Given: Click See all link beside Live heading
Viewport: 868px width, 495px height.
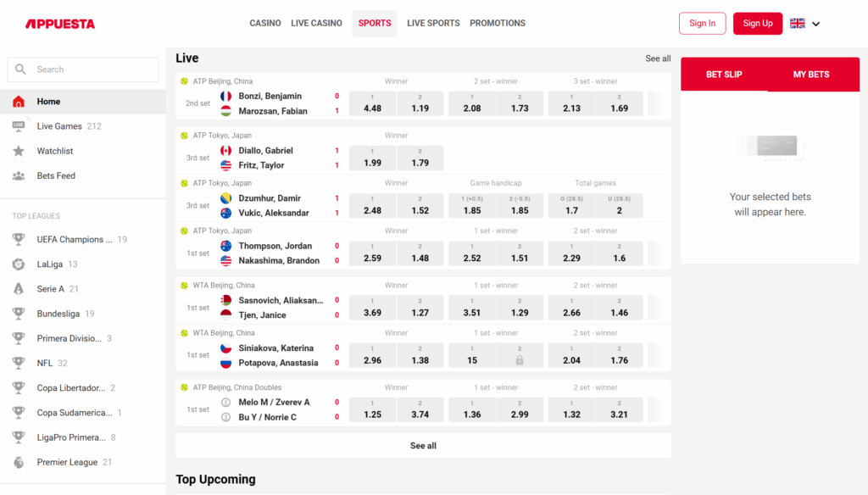Looking at the screenshot, I should (658, 58).
